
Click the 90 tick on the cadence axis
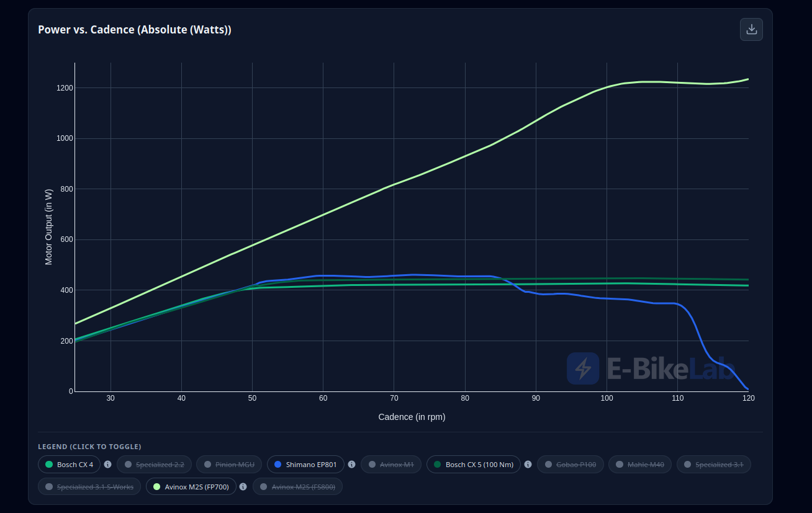(536, 398)
